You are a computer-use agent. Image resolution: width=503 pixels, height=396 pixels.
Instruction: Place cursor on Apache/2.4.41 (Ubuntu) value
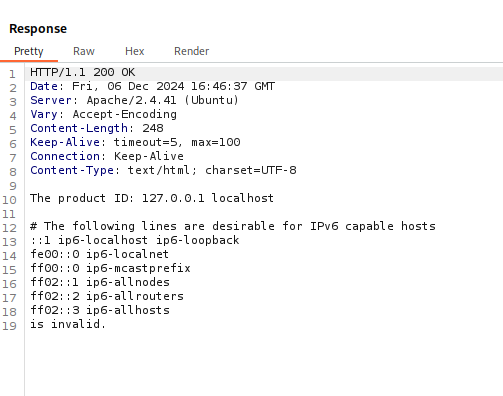point(163,100)
